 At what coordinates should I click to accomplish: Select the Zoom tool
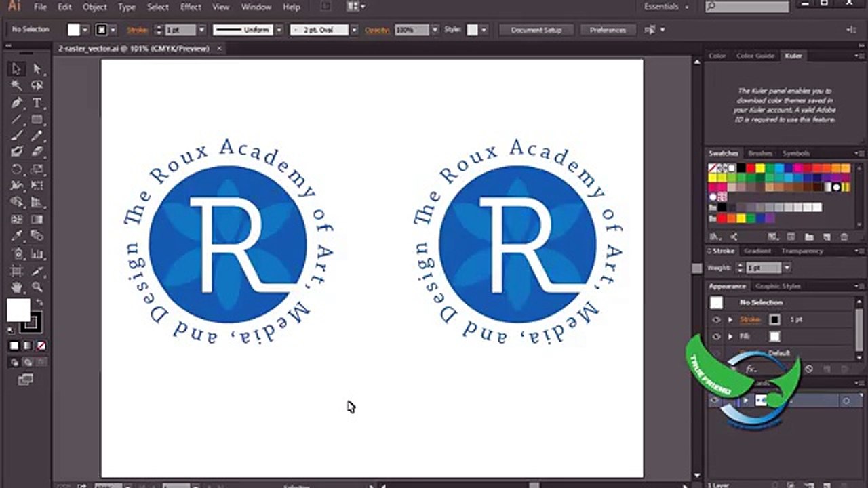tap(37, 288)
